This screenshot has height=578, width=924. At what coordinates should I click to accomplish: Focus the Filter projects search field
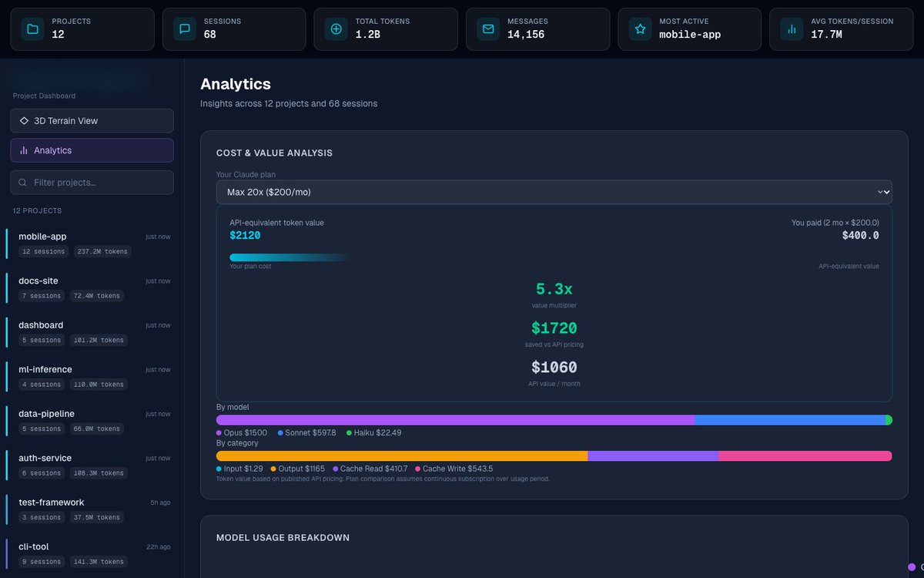click(92, 183)
